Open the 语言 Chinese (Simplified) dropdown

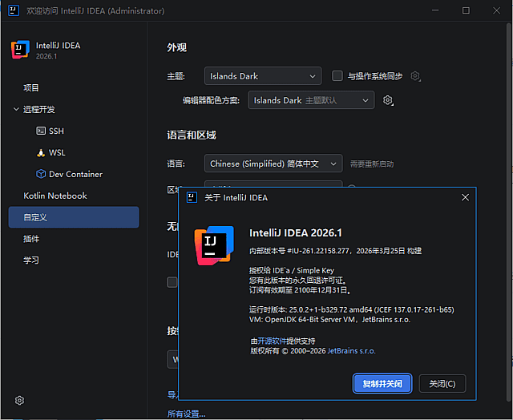click(273, 164)
